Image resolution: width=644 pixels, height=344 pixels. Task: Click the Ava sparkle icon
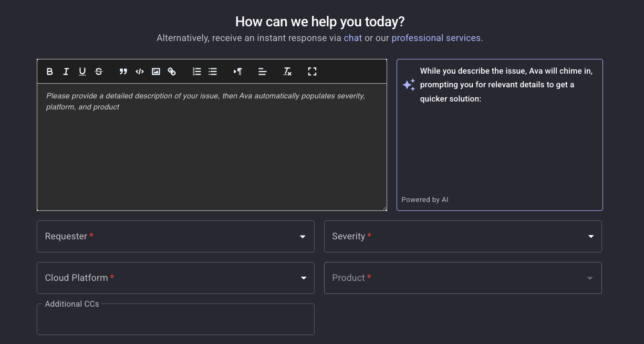pyautogui.click(x=409, y=85)
